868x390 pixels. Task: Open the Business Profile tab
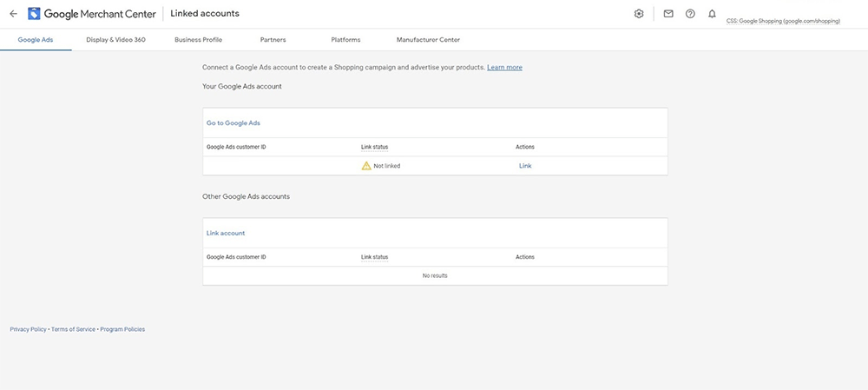click(198, 40)
